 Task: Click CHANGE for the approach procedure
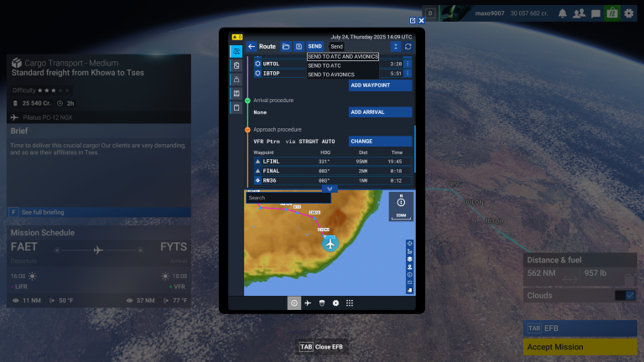[x=381, y=141]
